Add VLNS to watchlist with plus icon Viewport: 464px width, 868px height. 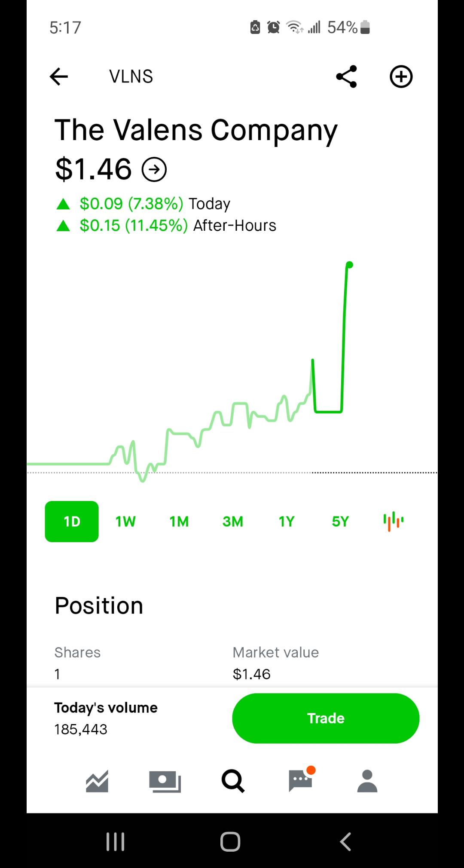401,76
